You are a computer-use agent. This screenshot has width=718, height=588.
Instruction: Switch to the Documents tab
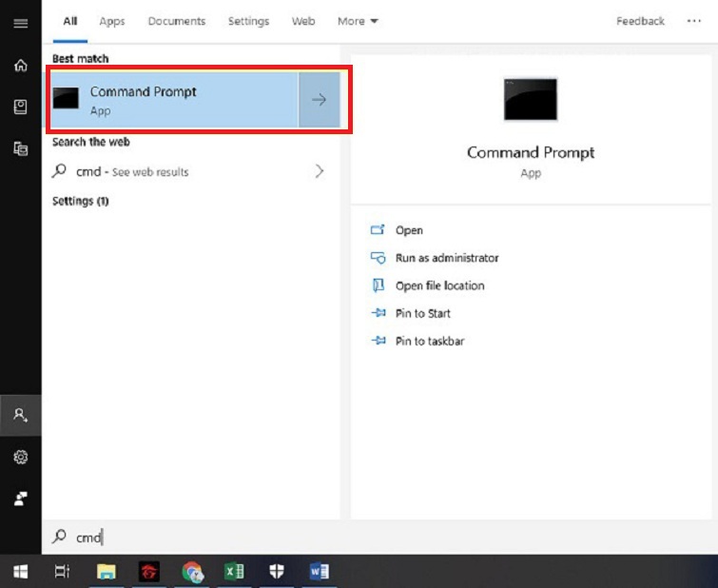click(176, 21)
